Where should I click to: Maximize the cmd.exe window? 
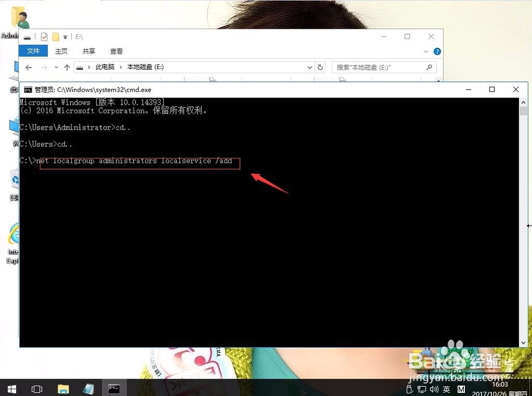(x=492, y=89)
